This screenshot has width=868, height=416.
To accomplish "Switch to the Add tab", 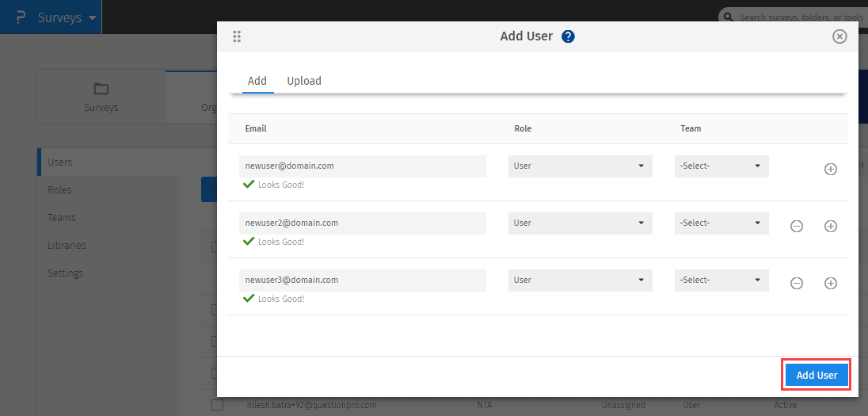I will [x=257, y=81].
